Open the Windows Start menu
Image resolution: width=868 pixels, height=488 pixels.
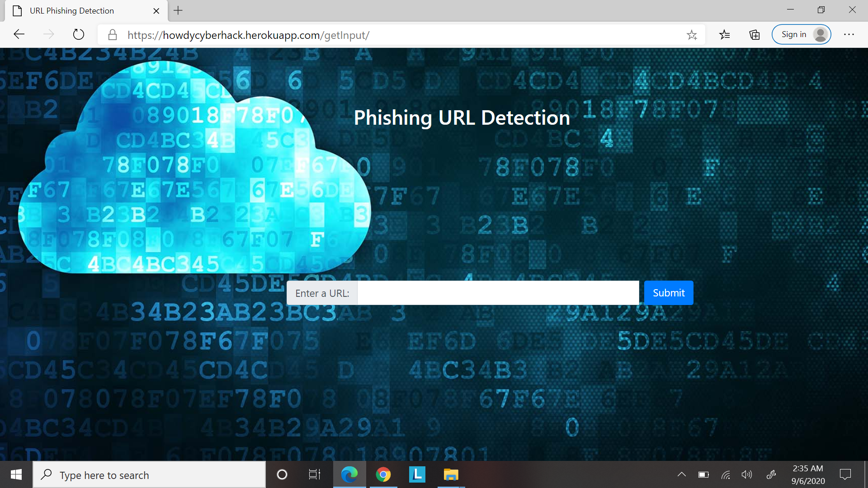pyautogui.click(x=16, y=474)
